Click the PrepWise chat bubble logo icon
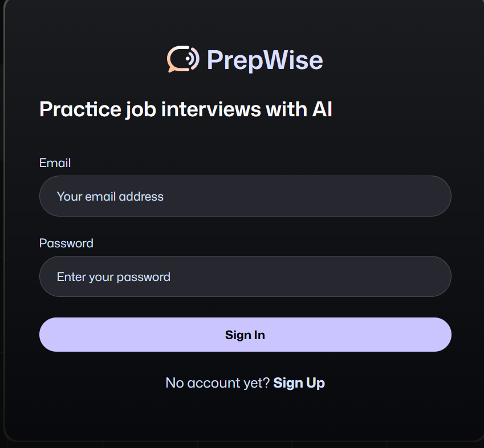Screen dimensions: 484x448 pos(182,59)
